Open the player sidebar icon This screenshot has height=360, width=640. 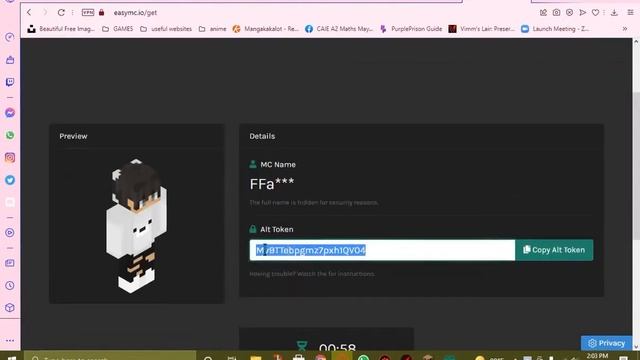coord(10,233)
